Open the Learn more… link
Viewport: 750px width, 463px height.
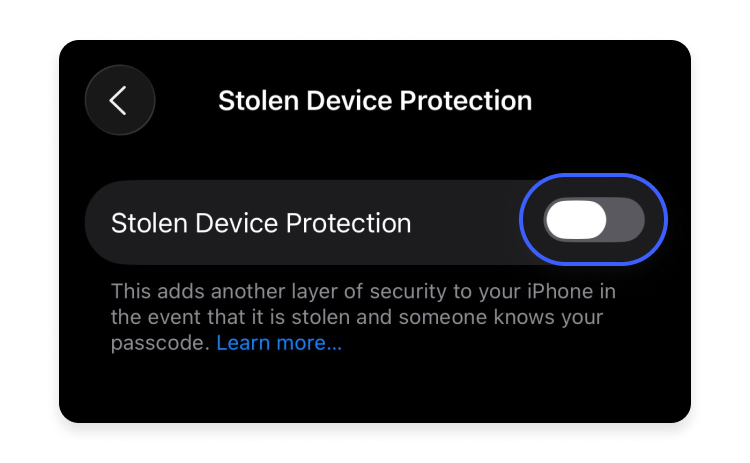click(x=279, y=343)
